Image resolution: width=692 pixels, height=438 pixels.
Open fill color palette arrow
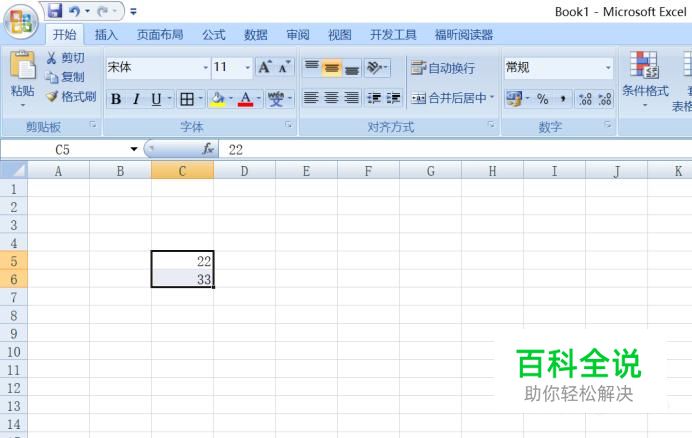[231, 98]
